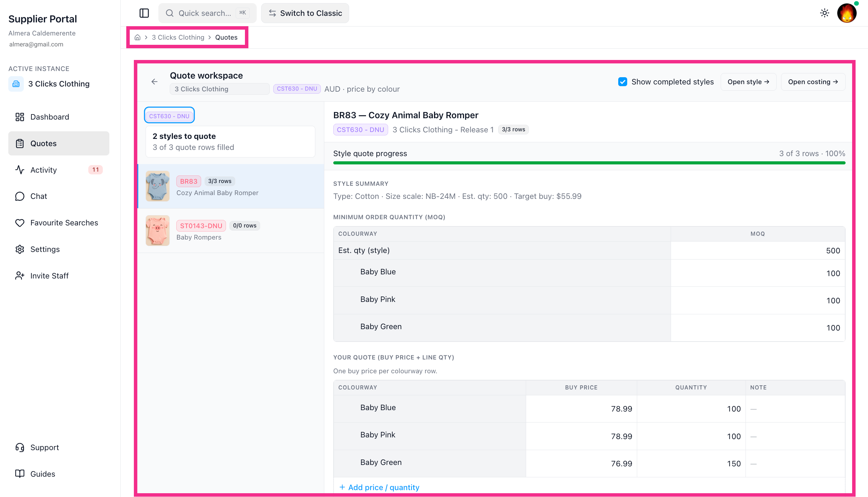Screen dimensions: 868x497
Task: Click Baby Pink buy price 78.99
Action: [581, 436]
